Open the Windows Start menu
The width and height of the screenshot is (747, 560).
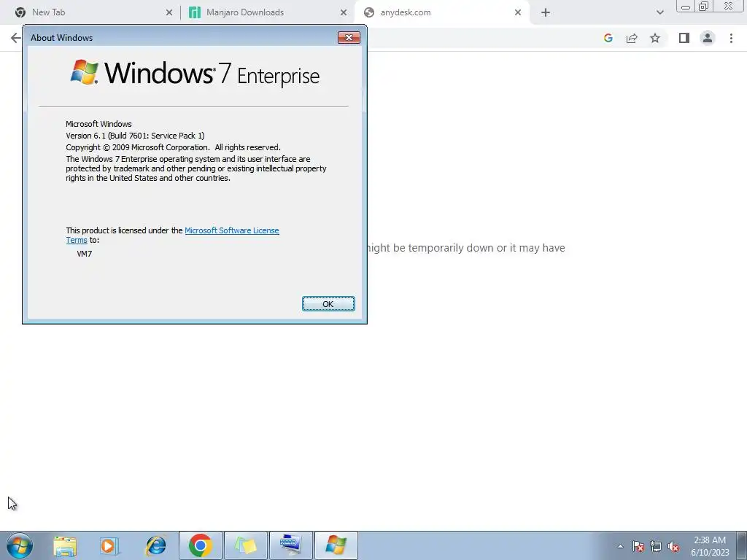(20, 545)
